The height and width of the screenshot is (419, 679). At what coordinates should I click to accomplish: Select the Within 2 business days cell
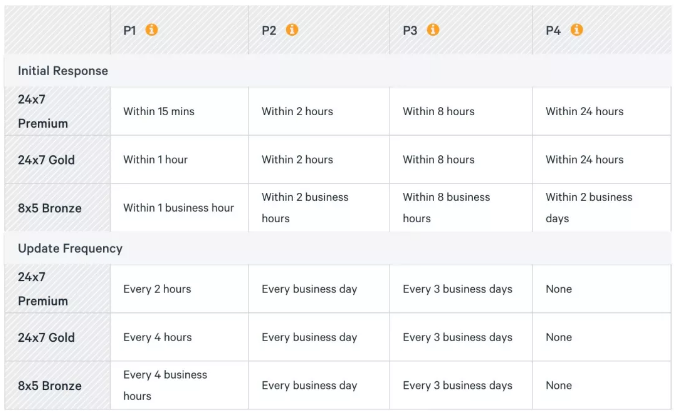(x=601, y=208)
